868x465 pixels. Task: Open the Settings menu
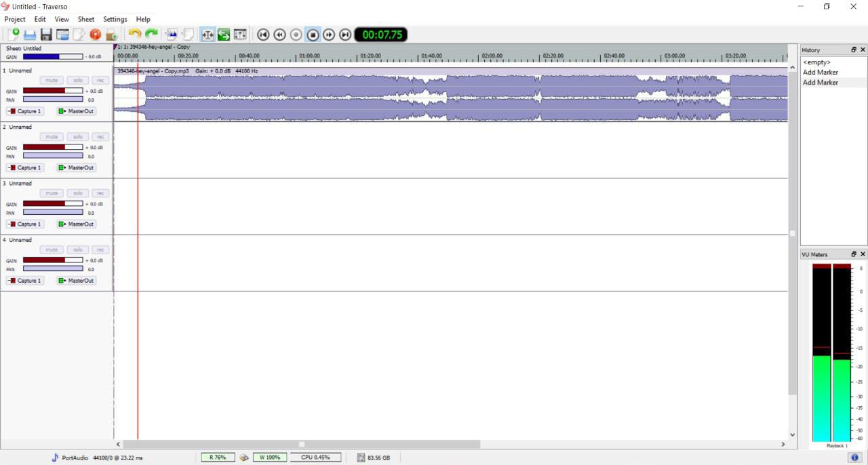[x=115, y=19]
